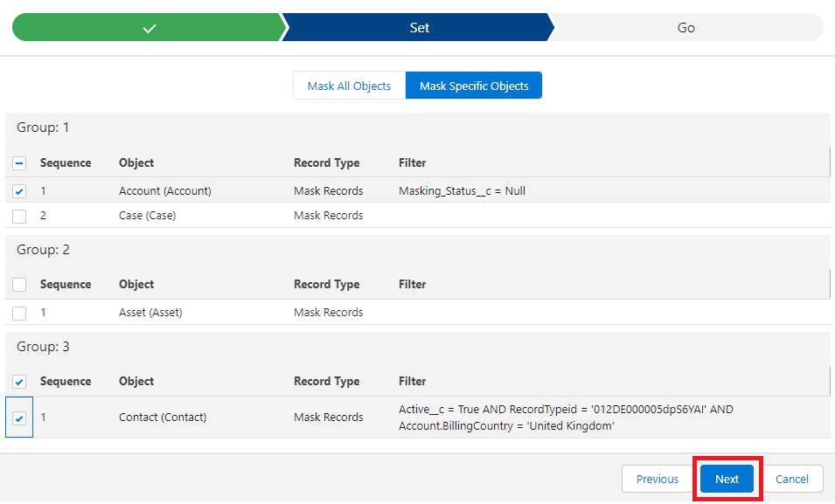Open the Go step in the progress bar
Viewport: 835px width, 504px height.
tap(685, 27)
